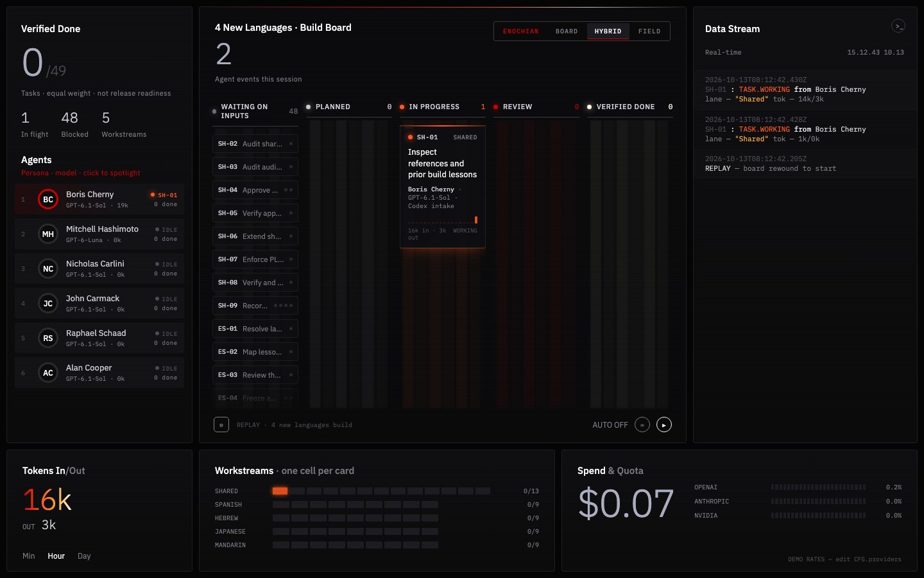Click the SPANISH workstream label
This screenshot has height=578, width=924.
click(228, 505)
